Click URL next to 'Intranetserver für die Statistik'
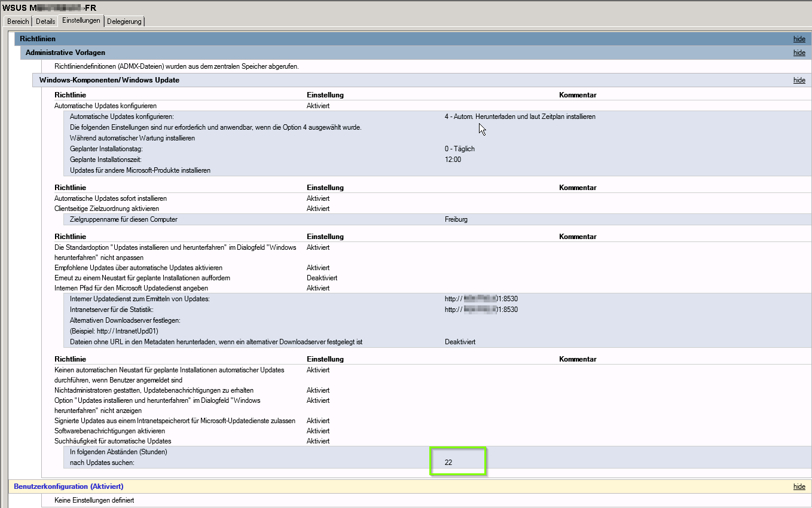This screenshot has height=508, width=812. coord(481,310)
